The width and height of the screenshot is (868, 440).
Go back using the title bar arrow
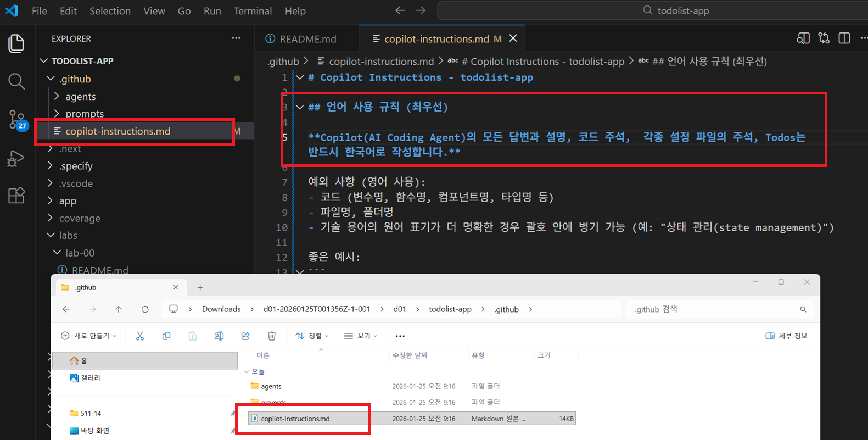coord(400,10)
